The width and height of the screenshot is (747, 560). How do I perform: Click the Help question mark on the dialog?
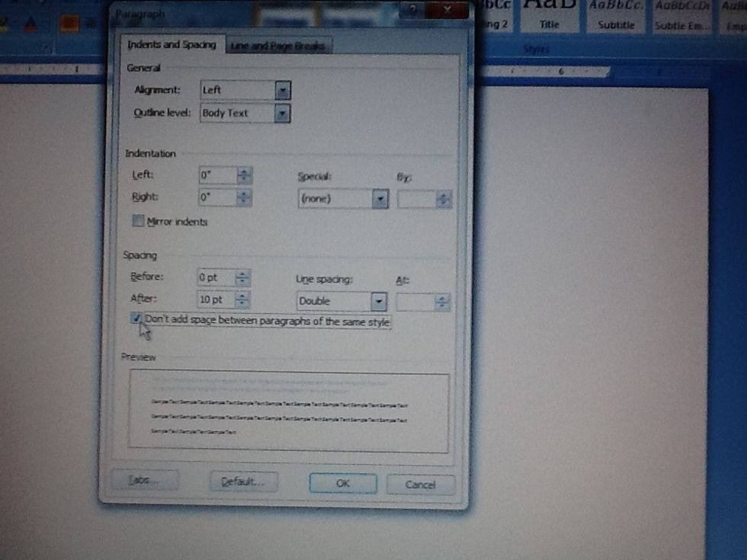pos(412,10)
